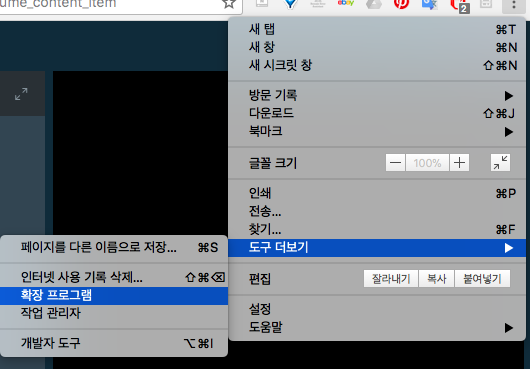The height and width of the screenshot is (369, 530).
Task: Choose 찾기... from the menu
Action: point(377,229)
